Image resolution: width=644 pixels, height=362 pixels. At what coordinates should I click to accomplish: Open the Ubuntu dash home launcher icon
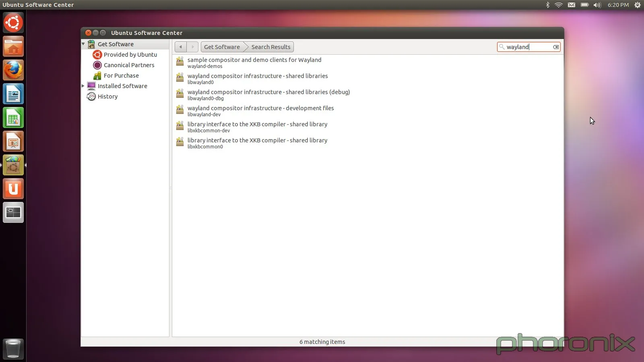(13, 23)
